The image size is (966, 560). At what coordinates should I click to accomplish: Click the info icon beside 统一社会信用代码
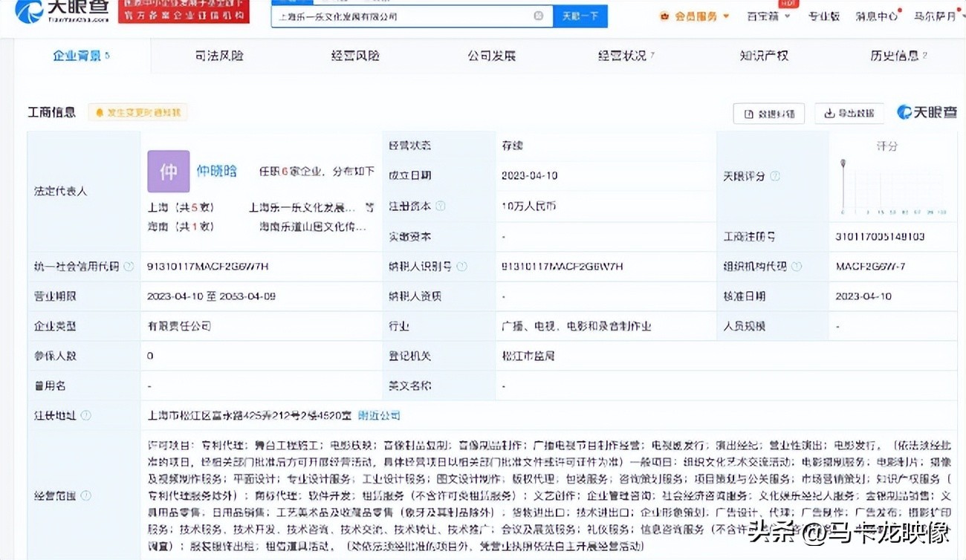(x=129, y=266)
